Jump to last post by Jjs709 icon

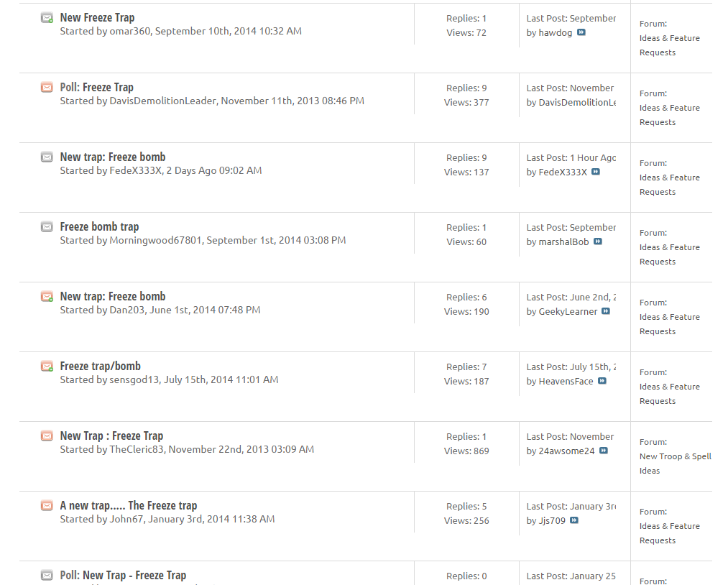[x=574, y=520]
